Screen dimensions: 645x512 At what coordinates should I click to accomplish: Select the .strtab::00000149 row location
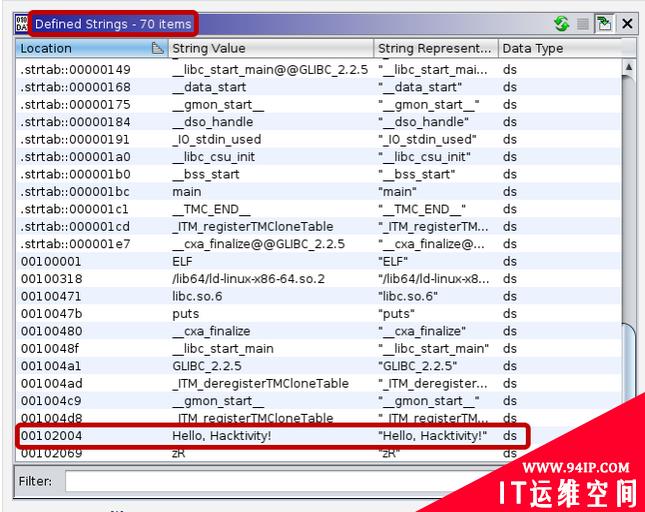[x=76, y=70]
